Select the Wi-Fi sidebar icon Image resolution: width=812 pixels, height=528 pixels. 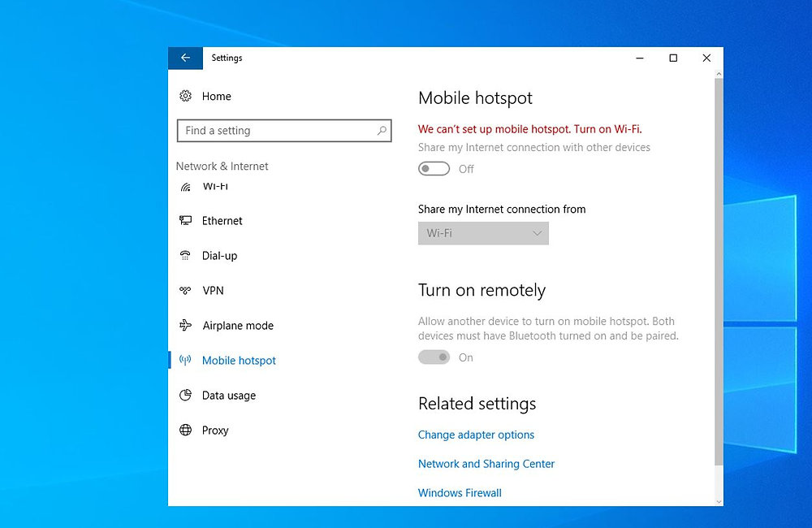[x=186, y=185]
